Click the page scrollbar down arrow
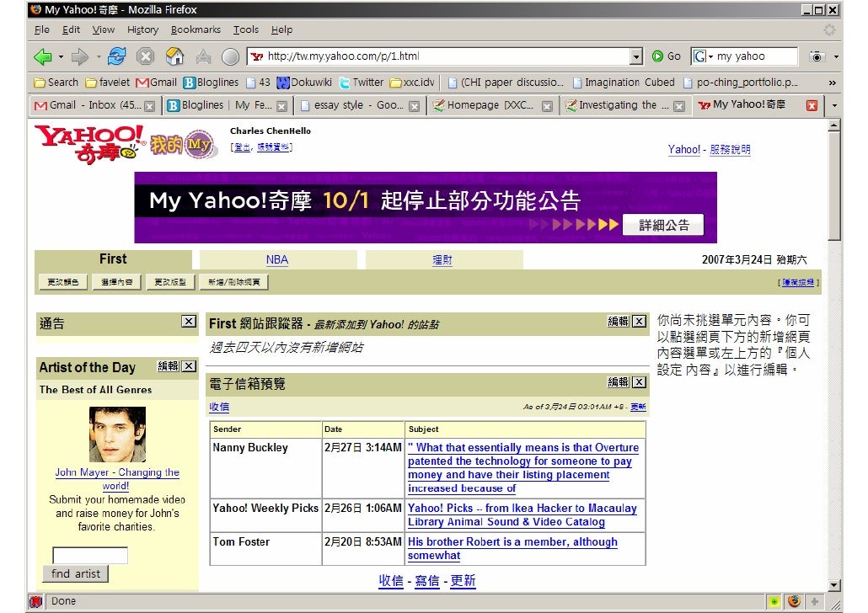 click(x=834, y=585)
